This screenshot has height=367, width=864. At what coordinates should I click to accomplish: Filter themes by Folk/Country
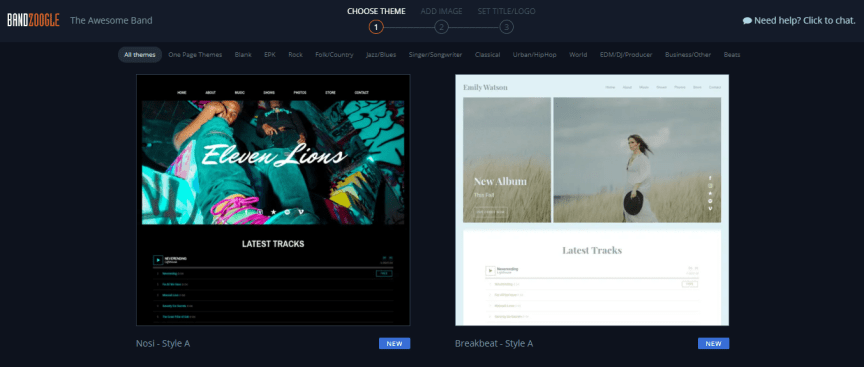click(334, 55)
